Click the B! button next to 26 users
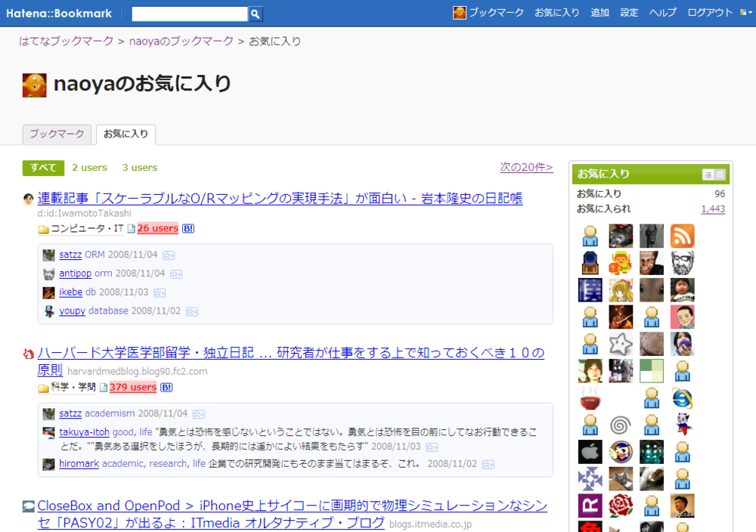Viewport: 756px width, 532px height. (x=188, y=228)
